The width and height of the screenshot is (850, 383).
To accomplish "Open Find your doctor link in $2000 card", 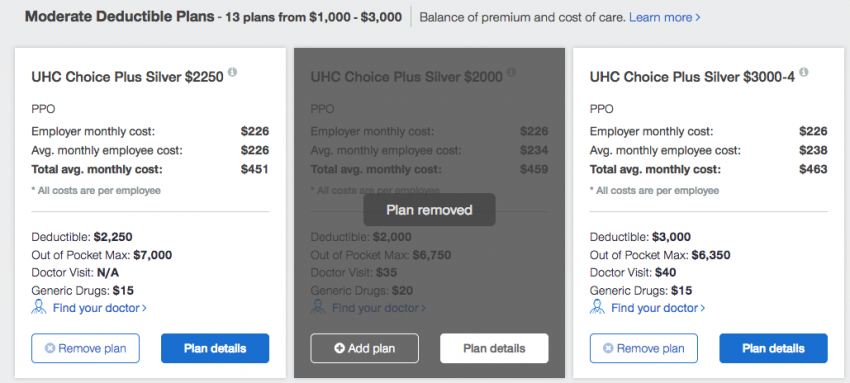I will click(x=379, y=308).
